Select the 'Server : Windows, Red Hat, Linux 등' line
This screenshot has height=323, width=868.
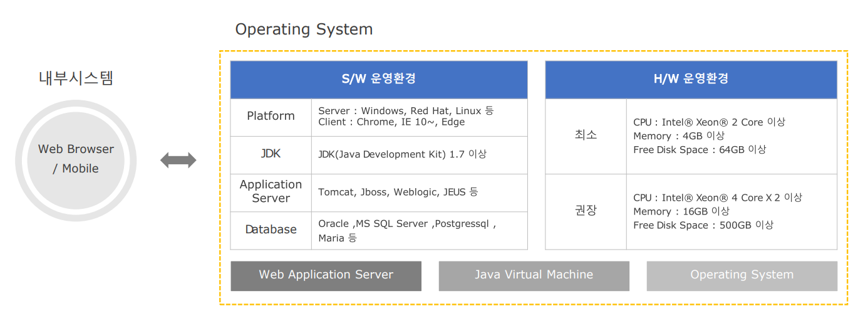tap(406, 110)
